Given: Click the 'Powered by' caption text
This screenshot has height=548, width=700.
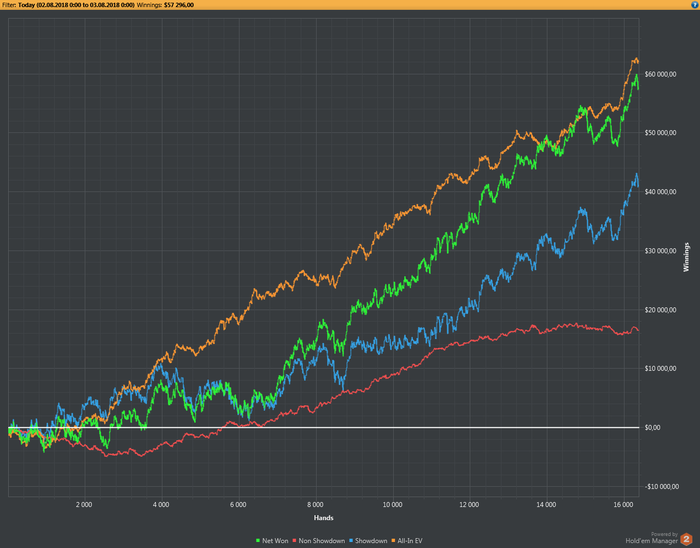Looking at the screenshot, I should [x=664, y=534].
